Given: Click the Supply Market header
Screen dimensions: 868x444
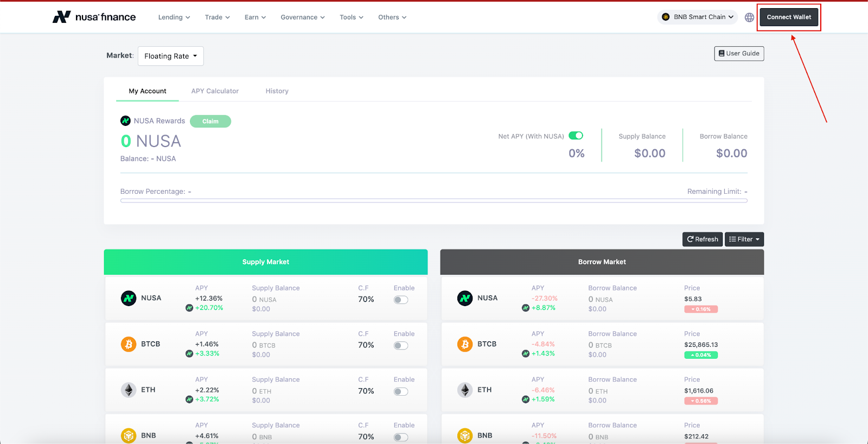Looking at the screenshot, I should click(266, 262).
